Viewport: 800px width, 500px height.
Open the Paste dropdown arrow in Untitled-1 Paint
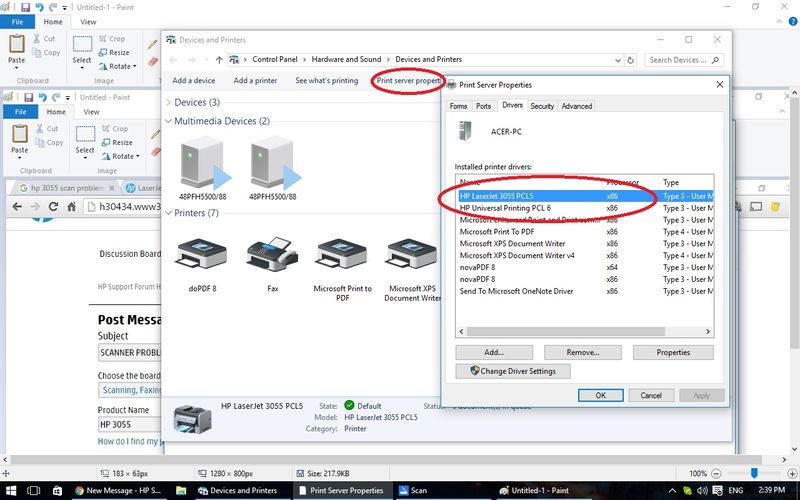(x=16, y=67)
